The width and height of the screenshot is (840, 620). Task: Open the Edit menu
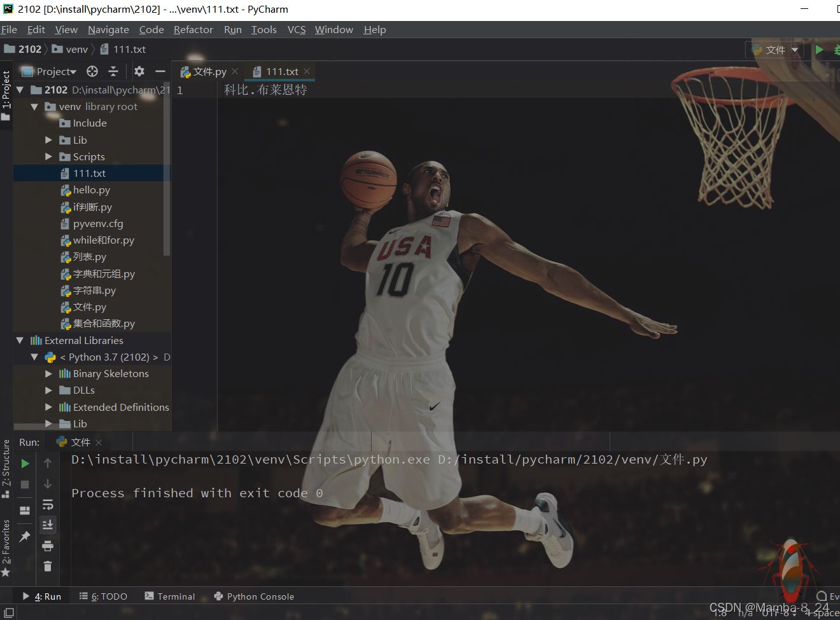(36, 29)
